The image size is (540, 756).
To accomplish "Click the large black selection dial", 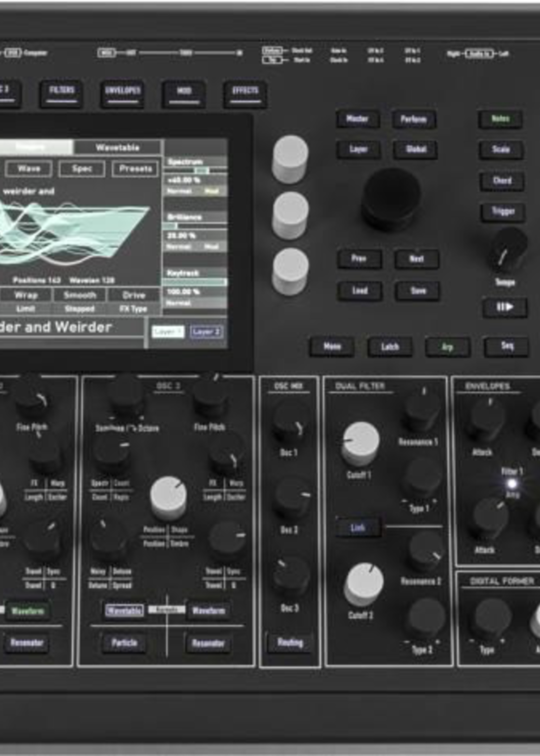I will pos(391,198).
